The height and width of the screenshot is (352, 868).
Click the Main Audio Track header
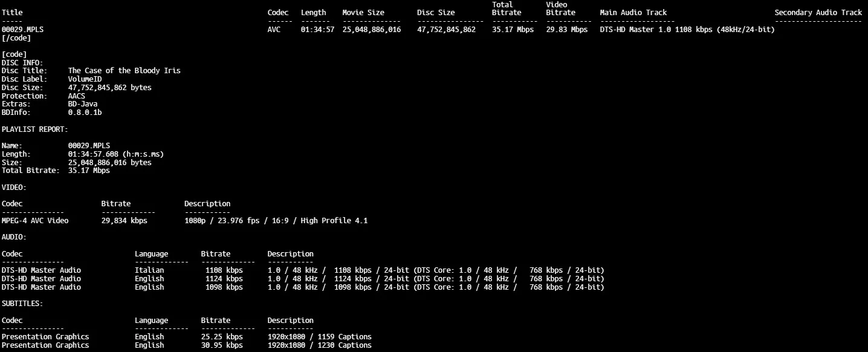coord(633,13)
